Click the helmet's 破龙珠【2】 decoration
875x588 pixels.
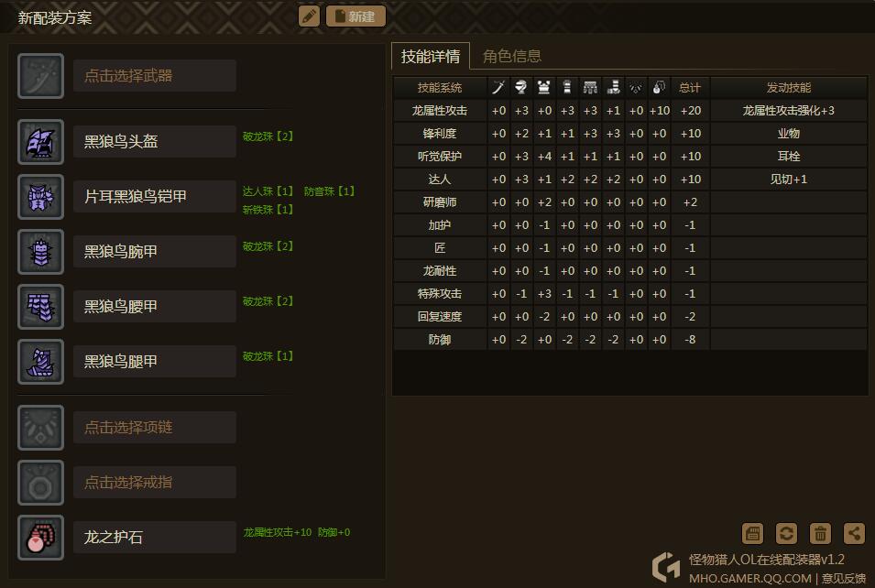[268, 136]
